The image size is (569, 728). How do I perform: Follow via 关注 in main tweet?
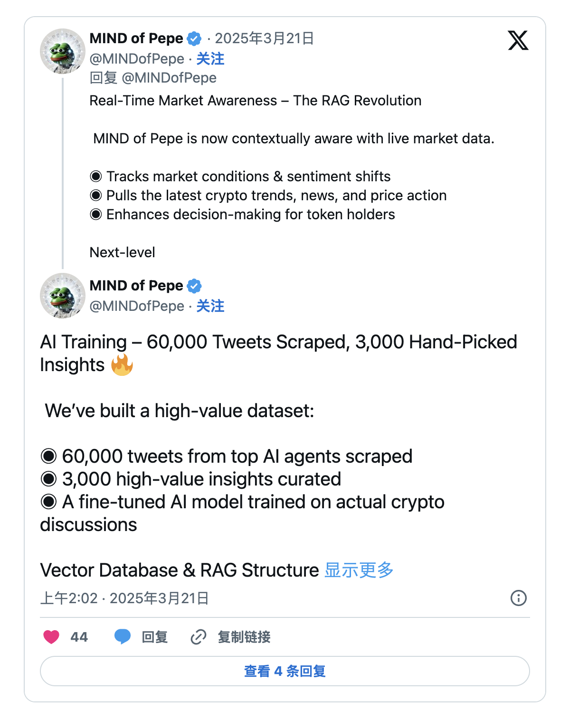point(210,306)
